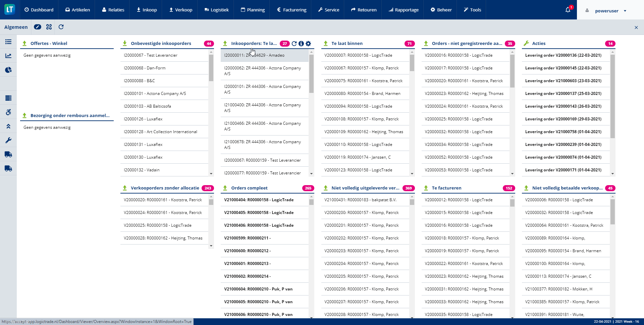
Task: Expand the poweruser account dropdown
Action: tap(625, 11)
